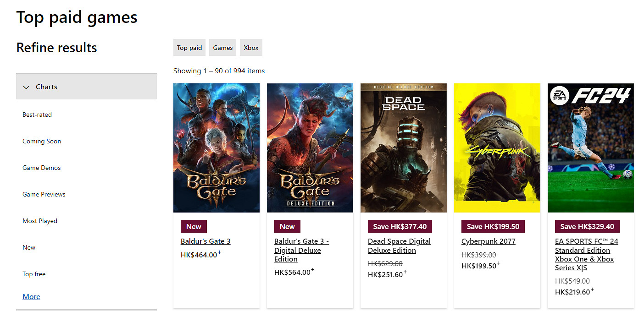
Task: Click the Cyberpunk 2077 cover art
Action: point(497,147)
